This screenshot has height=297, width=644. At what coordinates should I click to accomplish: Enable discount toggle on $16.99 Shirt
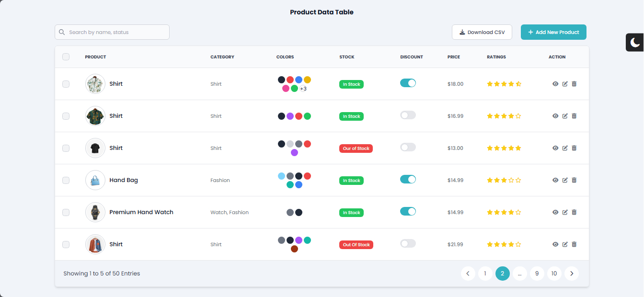point(408,115)
